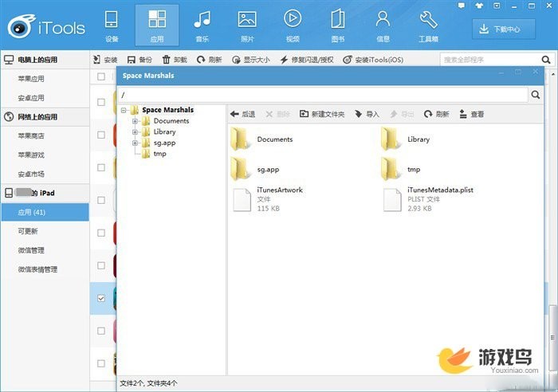558x392 pixels.
Task: Expand the Documents tree node
Action: pyautogui.click(x=135, y=121)
